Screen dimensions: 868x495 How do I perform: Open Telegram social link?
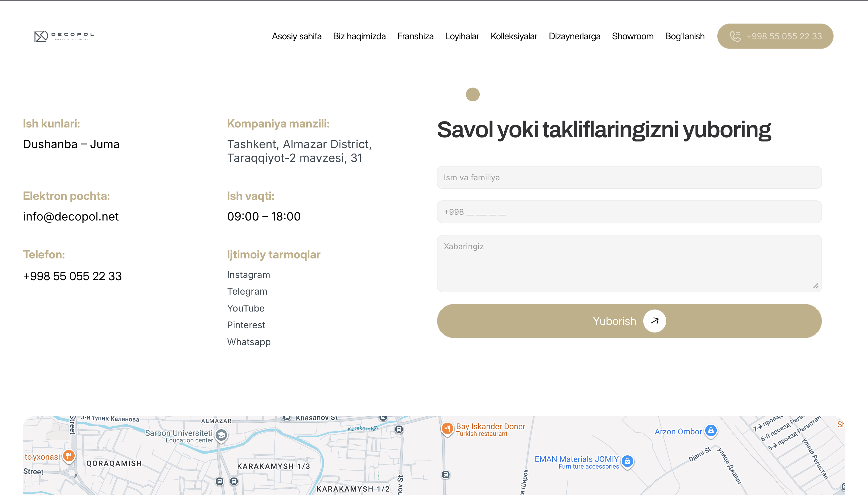point(247,291)
